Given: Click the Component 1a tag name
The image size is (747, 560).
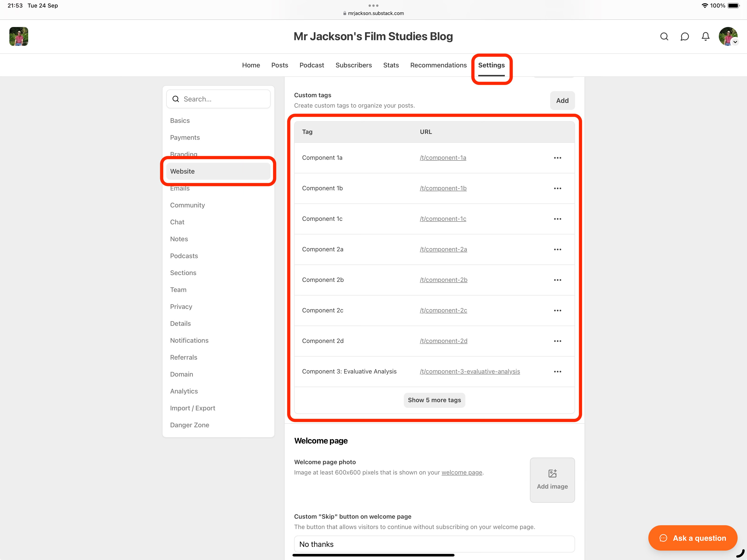Looking at the screenshot, I should (x=322, y=158).
